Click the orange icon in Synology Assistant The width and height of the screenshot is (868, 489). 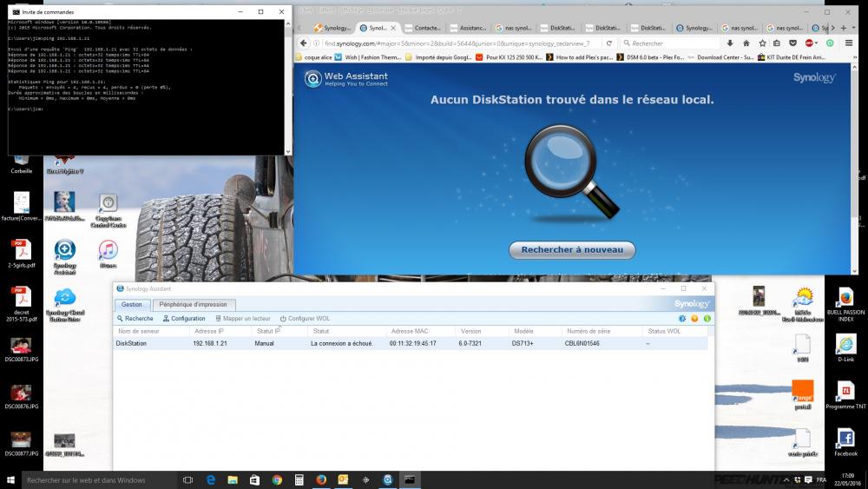point(694,319)
